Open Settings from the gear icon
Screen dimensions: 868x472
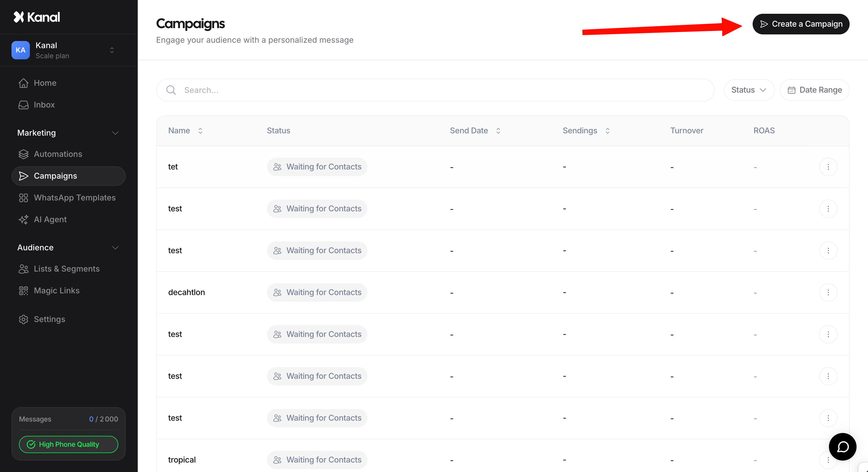pyautogui.click(x=24, y=319)
